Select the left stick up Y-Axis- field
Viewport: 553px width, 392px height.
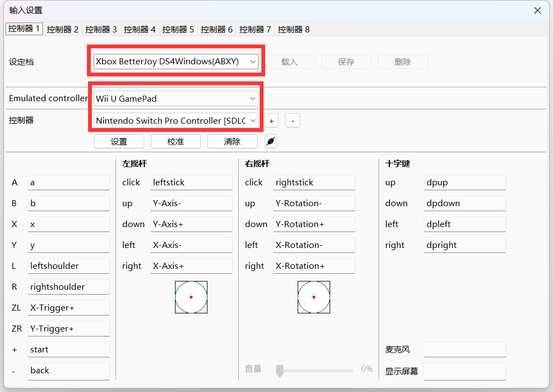pos(191,203)
